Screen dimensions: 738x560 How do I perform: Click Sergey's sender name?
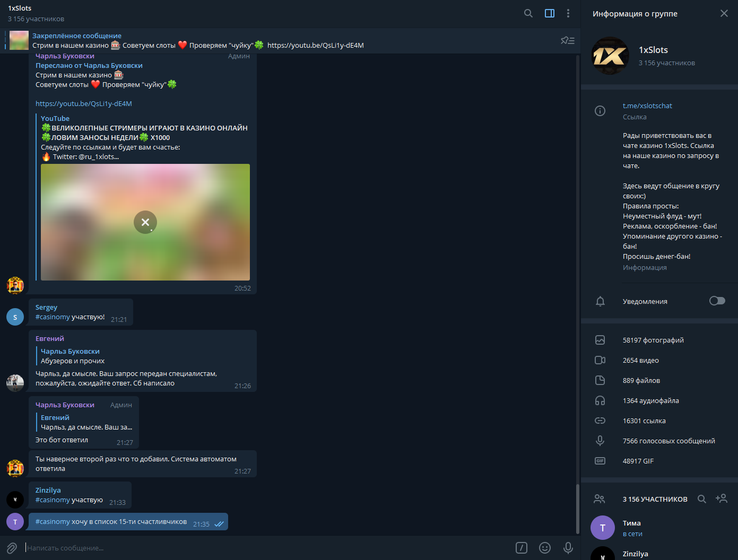46,307
